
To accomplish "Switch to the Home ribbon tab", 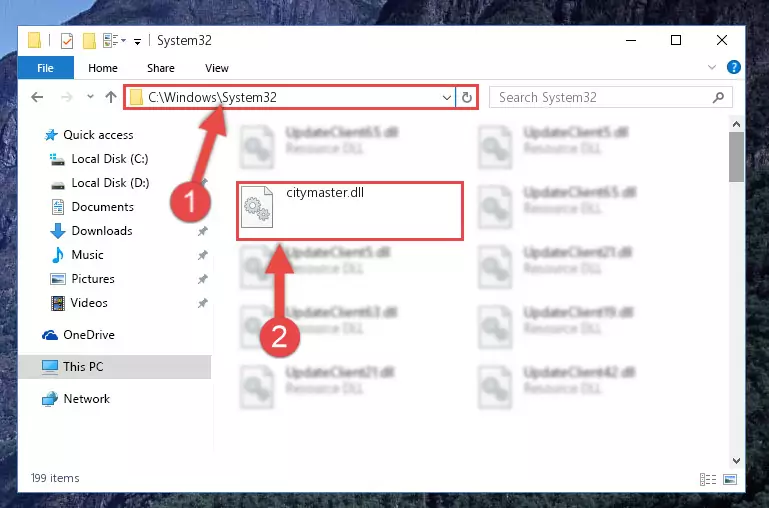I will pyautogui.click(x=103, y=68).
